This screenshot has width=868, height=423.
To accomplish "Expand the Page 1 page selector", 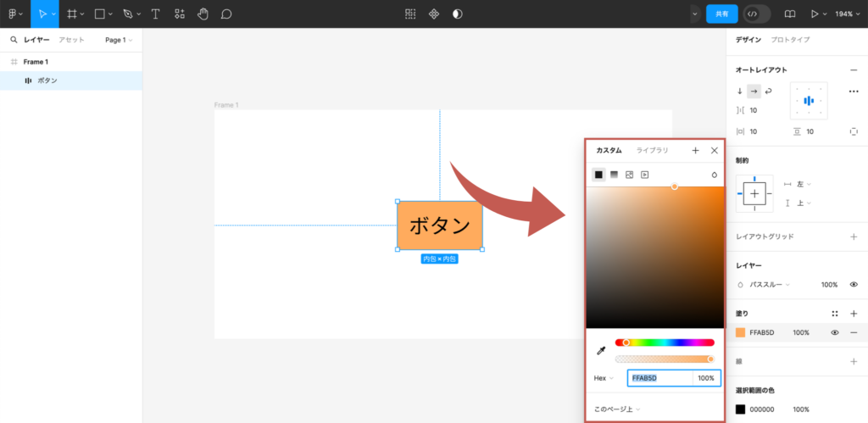I will (x=119, y=40).
